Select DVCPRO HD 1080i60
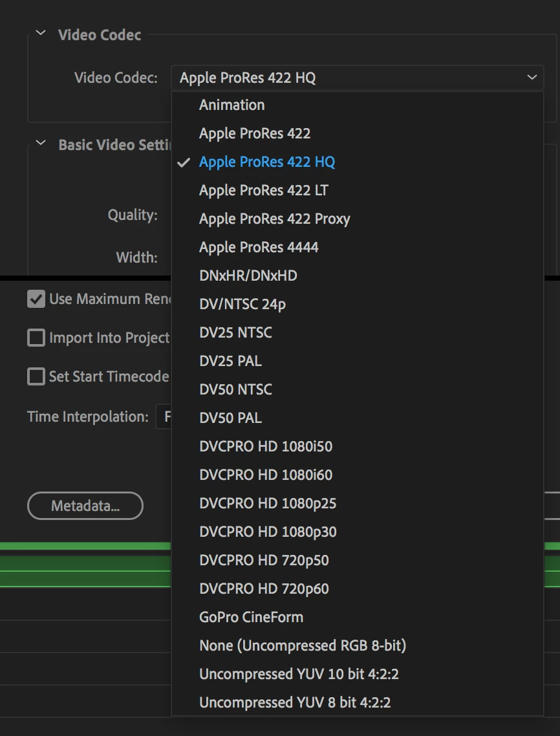Image resolution: width=560 pixels, height=736 pixels. (357, 475)
